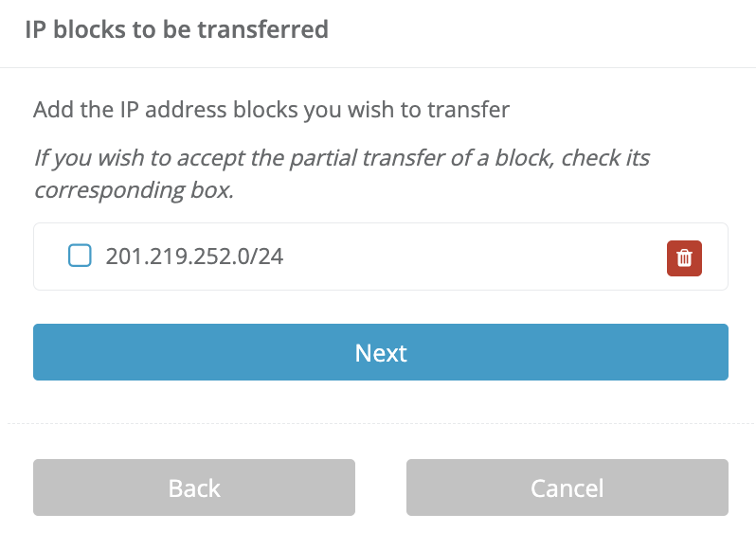This screenshot has height=549, width=756.
Task: Tick the empty box left of 201.219.252.0/24
Action: (80, 256)
